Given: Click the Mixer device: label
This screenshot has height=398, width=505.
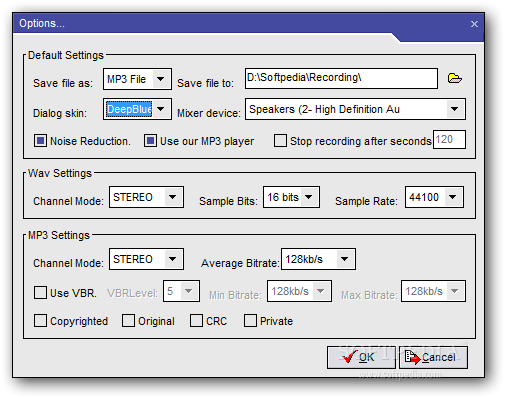Looking at the screenshot, I should pyautogui.click(x=209, y=113).
